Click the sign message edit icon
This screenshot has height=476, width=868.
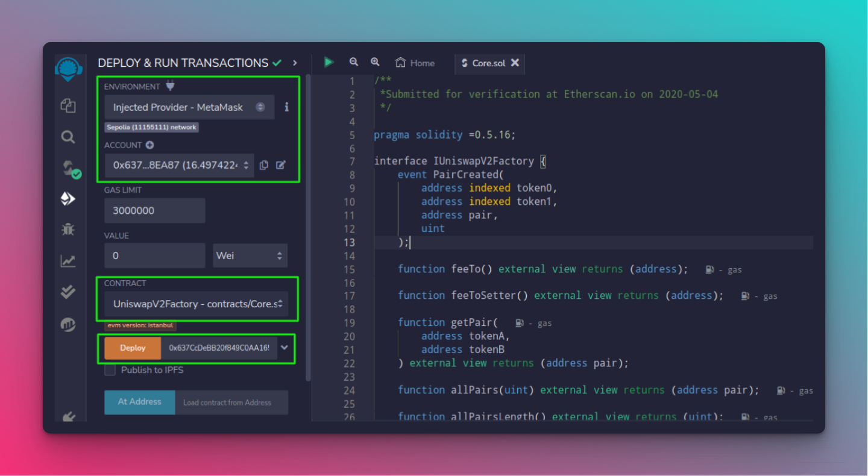[x=281, y=165]
